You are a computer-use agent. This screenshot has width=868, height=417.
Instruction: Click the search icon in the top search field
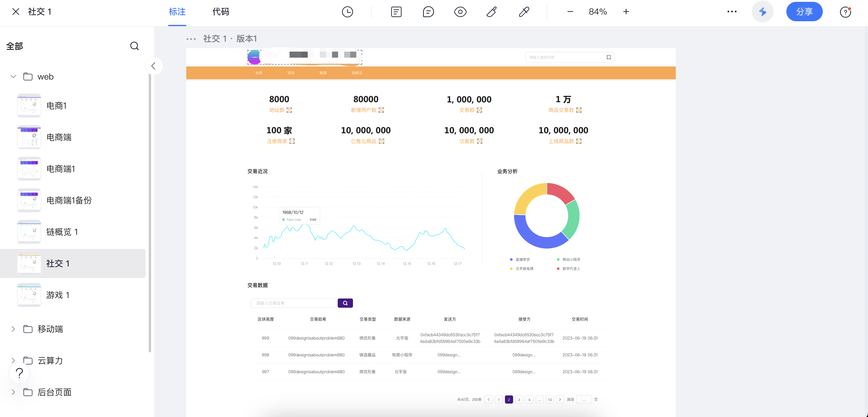609,57
